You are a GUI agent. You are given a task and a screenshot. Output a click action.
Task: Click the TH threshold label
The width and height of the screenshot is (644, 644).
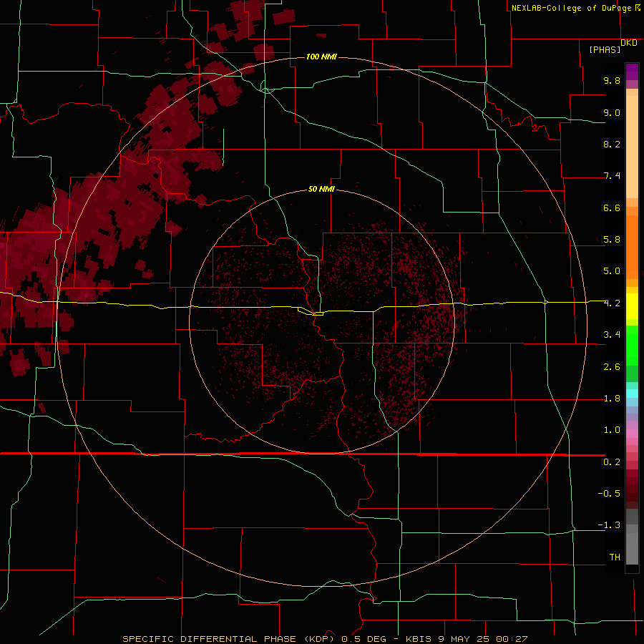pos(615,557)
